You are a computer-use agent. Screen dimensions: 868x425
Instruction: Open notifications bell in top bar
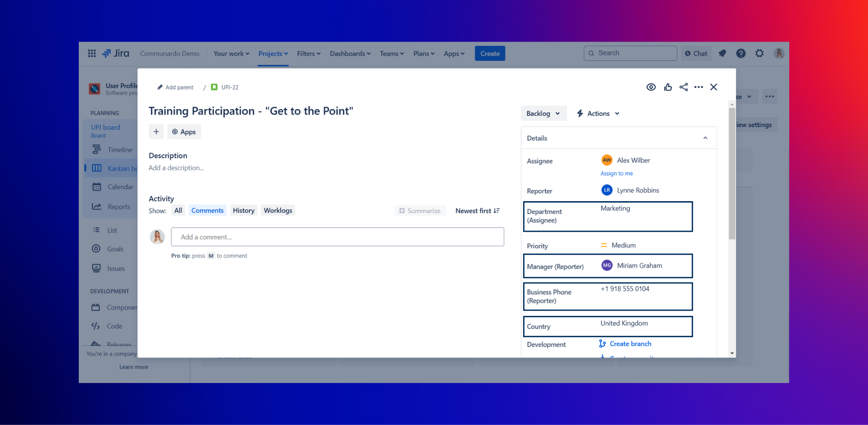coord(722,53)
